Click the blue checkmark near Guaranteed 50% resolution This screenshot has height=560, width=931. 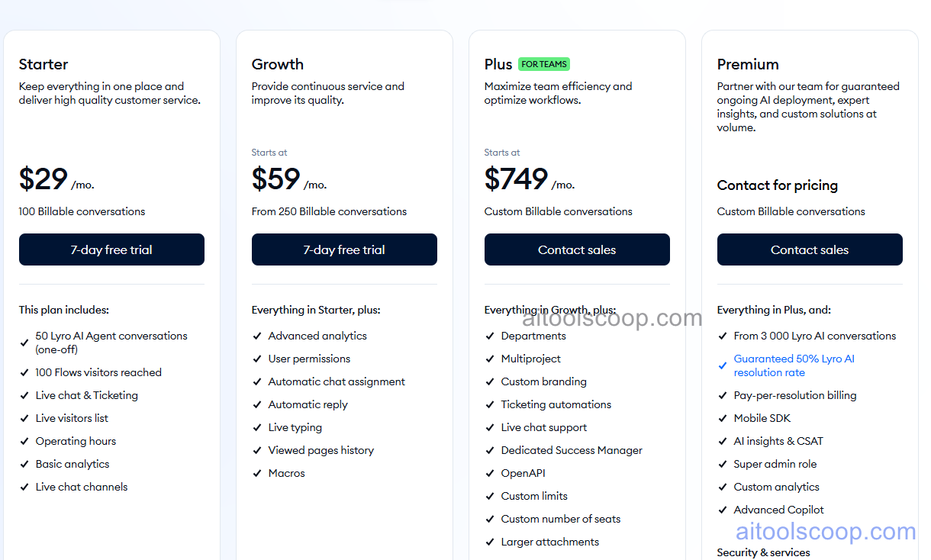[x=723, y=365]
